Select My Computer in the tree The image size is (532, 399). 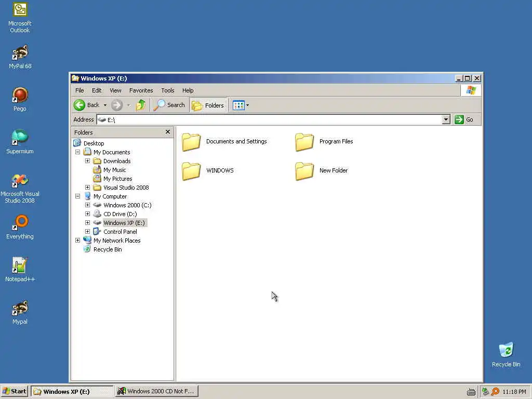pos(110,196)
